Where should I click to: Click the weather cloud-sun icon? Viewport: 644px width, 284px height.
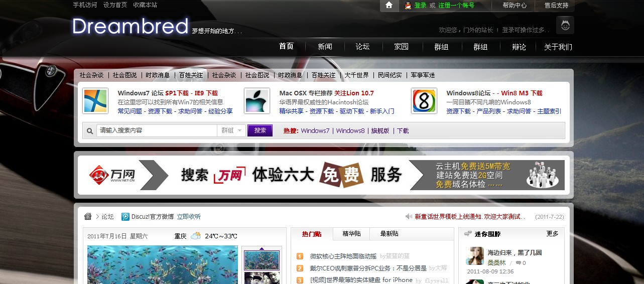point(196,236)
